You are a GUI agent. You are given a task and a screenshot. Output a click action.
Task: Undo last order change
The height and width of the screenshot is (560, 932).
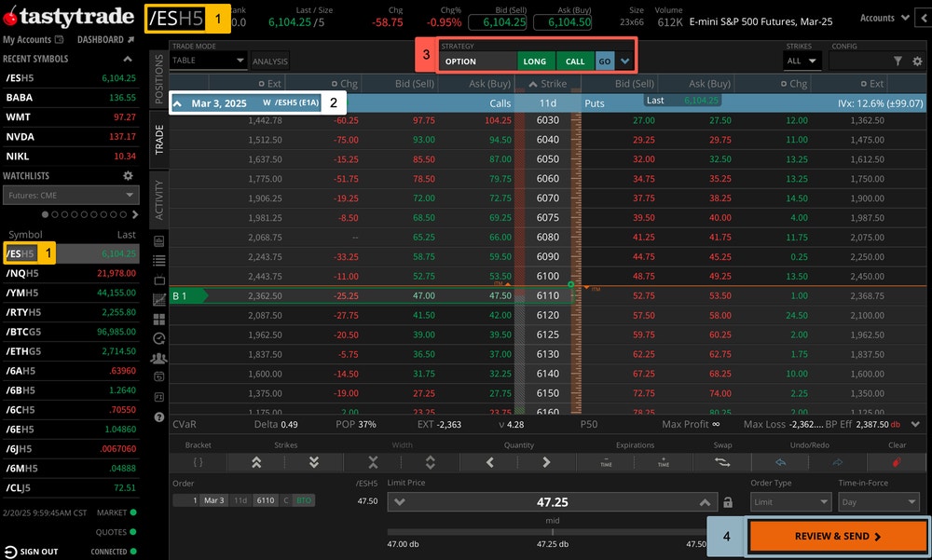click(780, 462)
